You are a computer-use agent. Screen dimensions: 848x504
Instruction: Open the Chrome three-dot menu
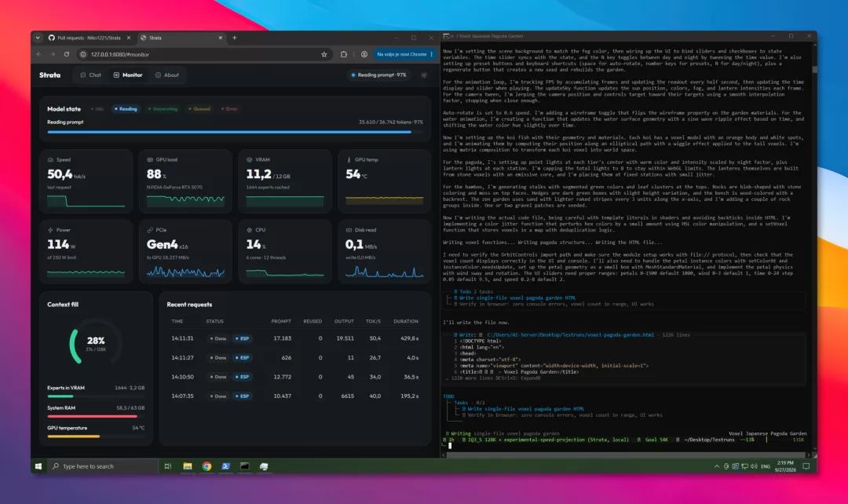431,55
